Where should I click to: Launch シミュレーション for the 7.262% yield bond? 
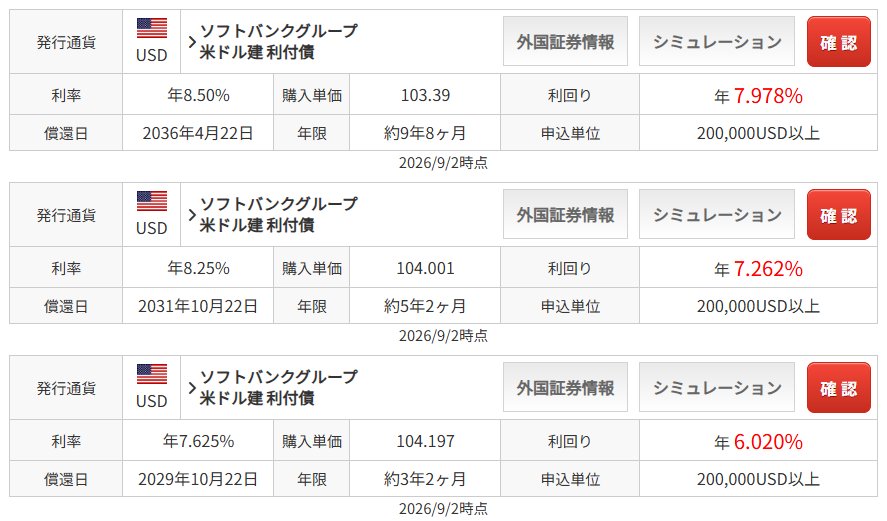tap(717, 214)
